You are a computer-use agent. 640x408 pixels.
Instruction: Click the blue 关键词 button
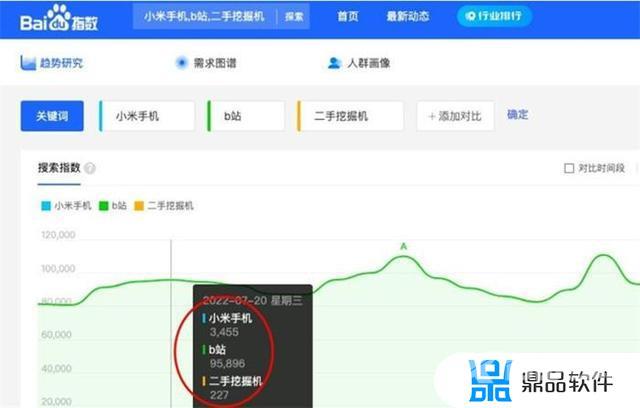pyautogui.click(x=52, y=116)
